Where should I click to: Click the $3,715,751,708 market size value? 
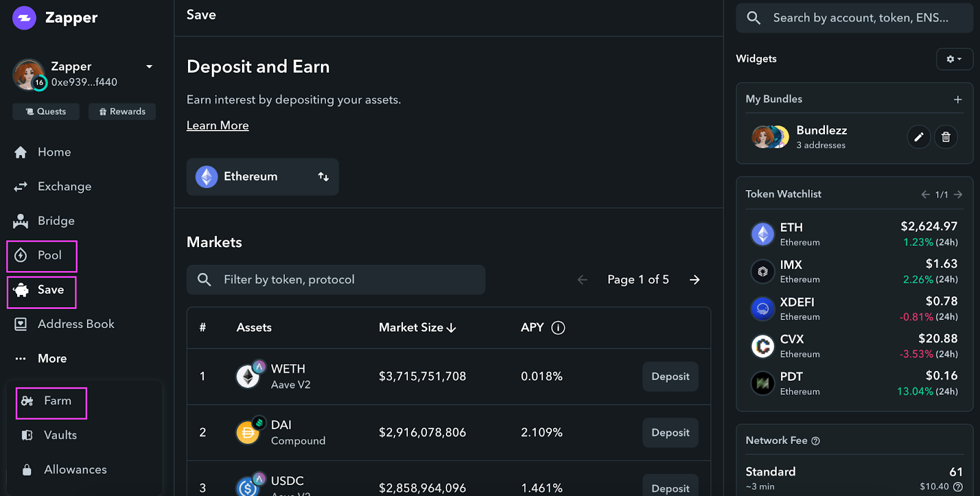coord(423,376)
